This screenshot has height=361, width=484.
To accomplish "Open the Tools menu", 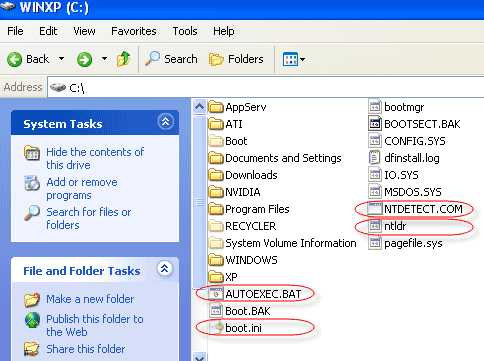I will tap(185, 31).
